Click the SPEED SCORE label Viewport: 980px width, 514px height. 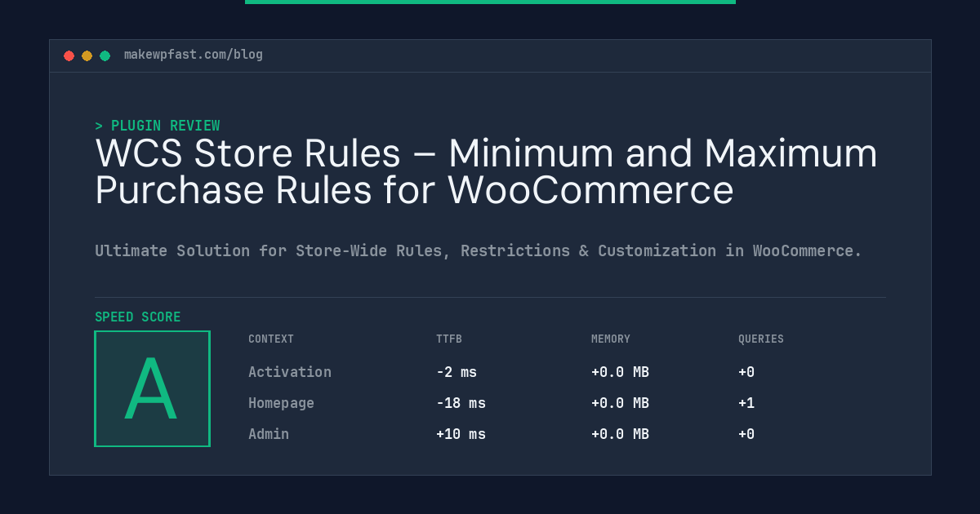(x=138, y=317)
